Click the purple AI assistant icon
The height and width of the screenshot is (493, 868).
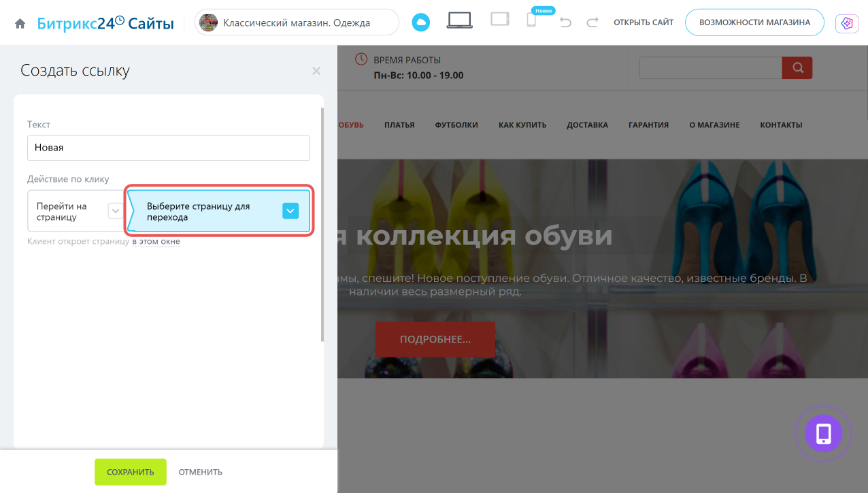847,23
